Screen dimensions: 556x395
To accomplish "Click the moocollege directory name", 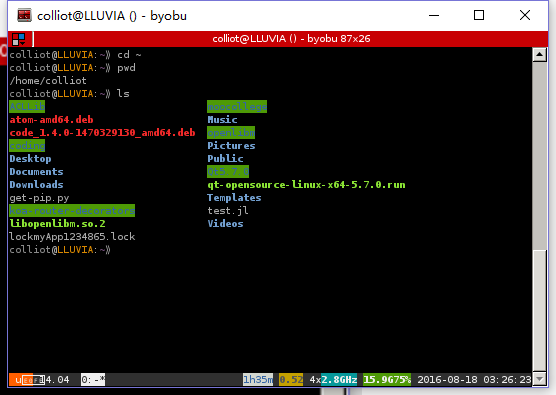I will pos(237,106).
